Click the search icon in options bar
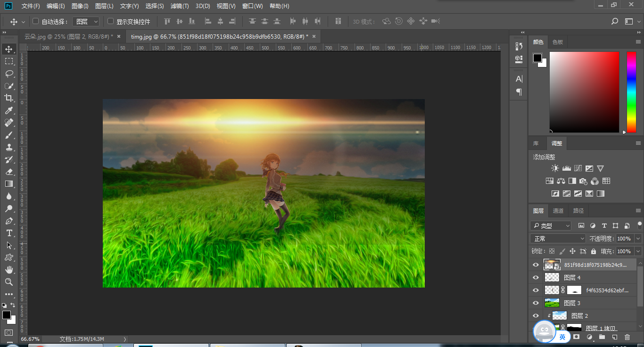The image size is (644, 347). [615, 21]
